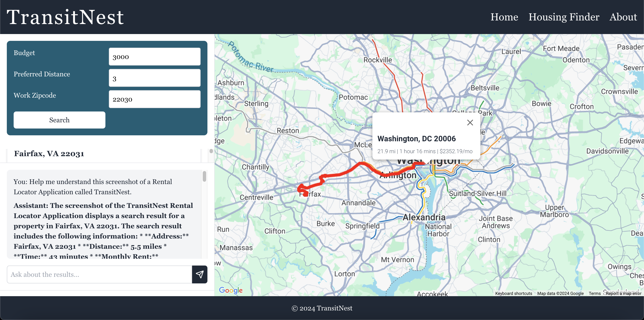Click the Search button
The height and width of the screenshot is (320, 644).
point(59,120)
